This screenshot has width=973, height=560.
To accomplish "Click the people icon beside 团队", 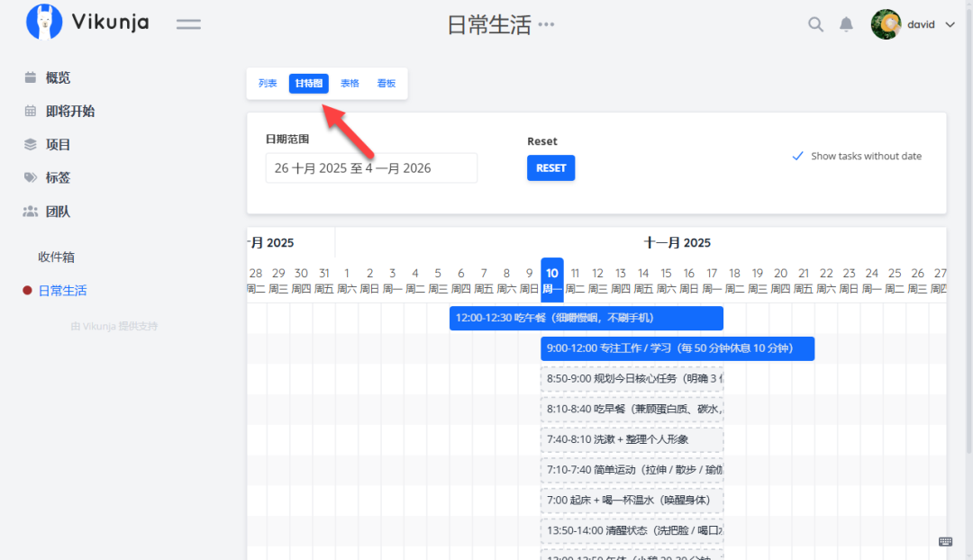I will (x=31, y=212).
